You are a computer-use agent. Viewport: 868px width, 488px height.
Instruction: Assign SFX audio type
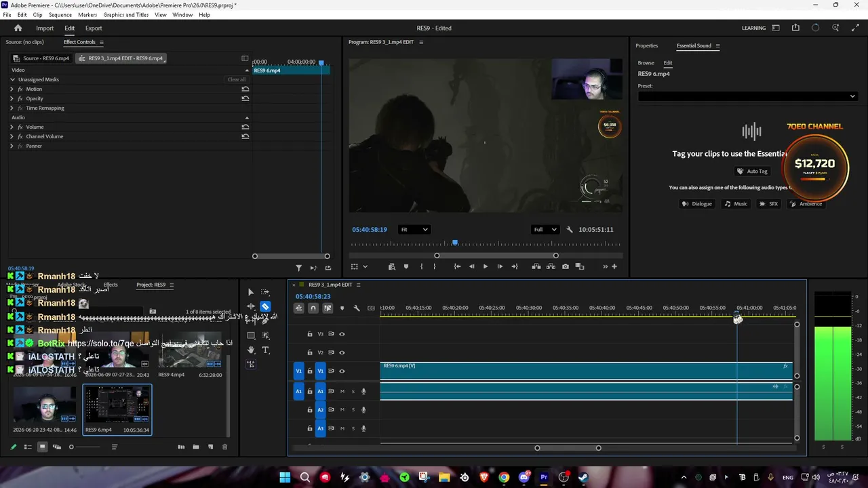pos(768,204)
